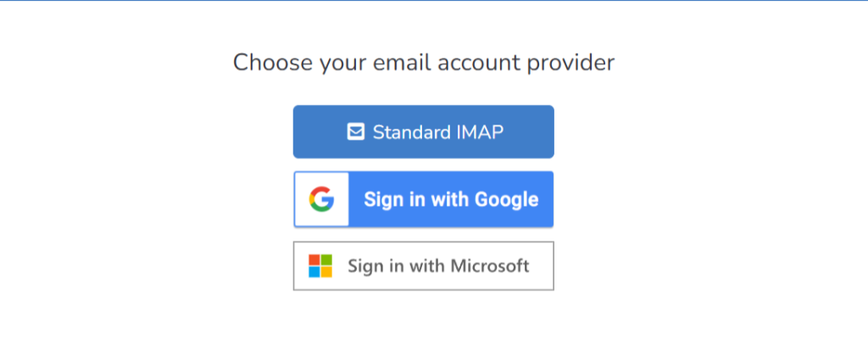
Task: Click the Google G logo
Action: coord(321,199)
